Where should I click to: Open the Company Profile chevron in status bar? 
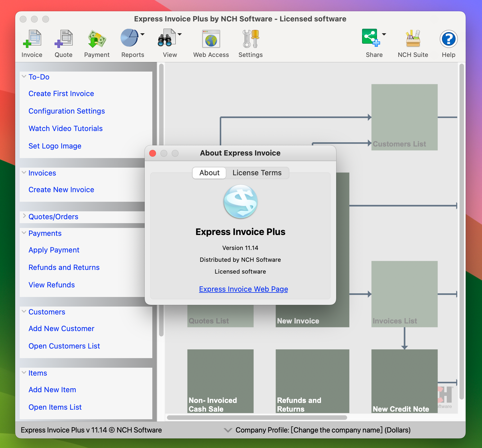[228, 430]
